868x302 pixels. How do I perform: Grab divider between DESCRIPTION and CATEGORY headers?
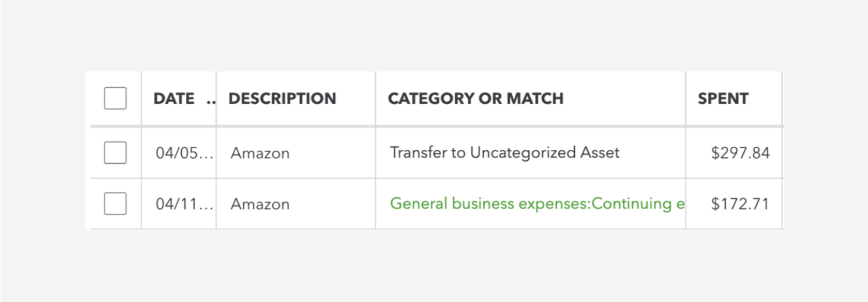point(376,99)
